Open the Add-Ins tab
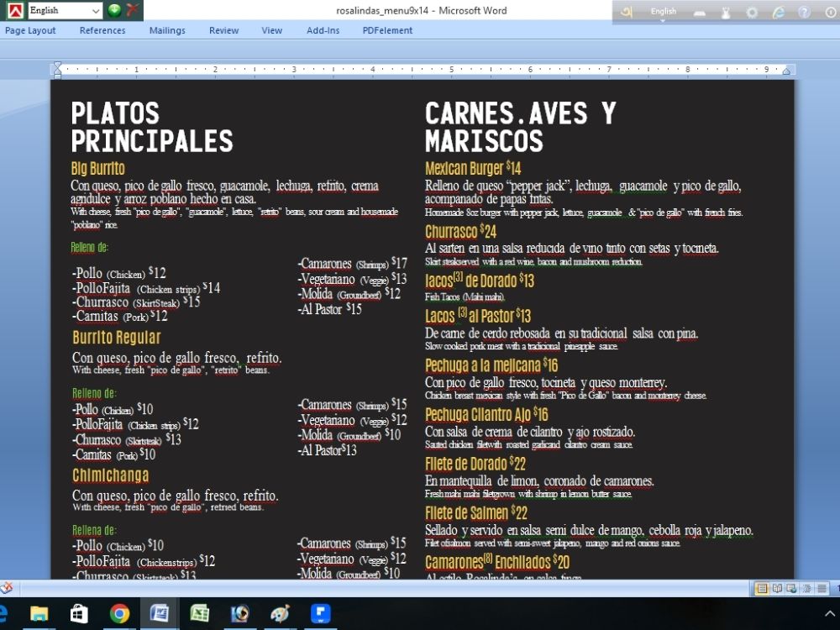Image resolution: width=840 pixels, height=630 pixels. [323, 30]
